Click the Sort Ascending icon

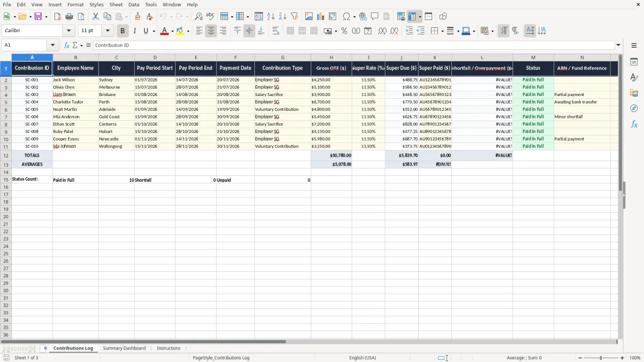coord(271,17)
